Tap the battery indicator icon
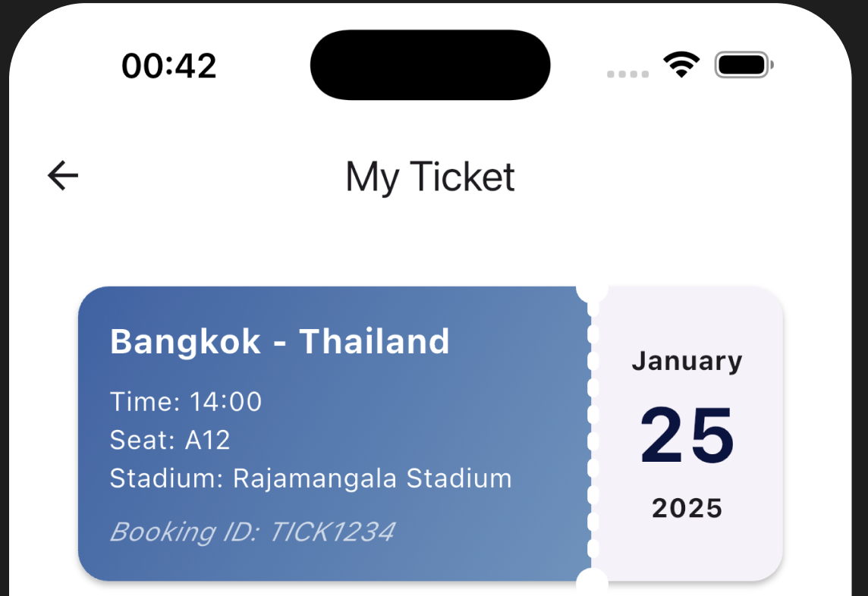868x596 pixels. [744, 65]
